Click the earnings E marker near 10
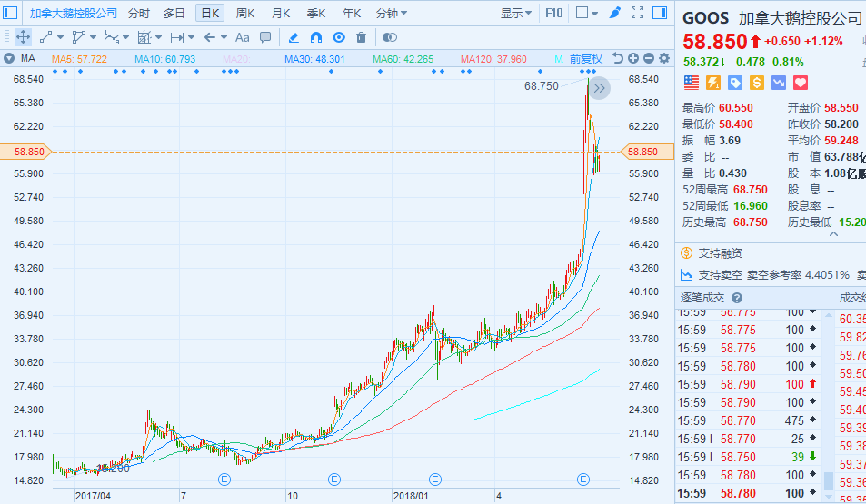 pos(334,479)
